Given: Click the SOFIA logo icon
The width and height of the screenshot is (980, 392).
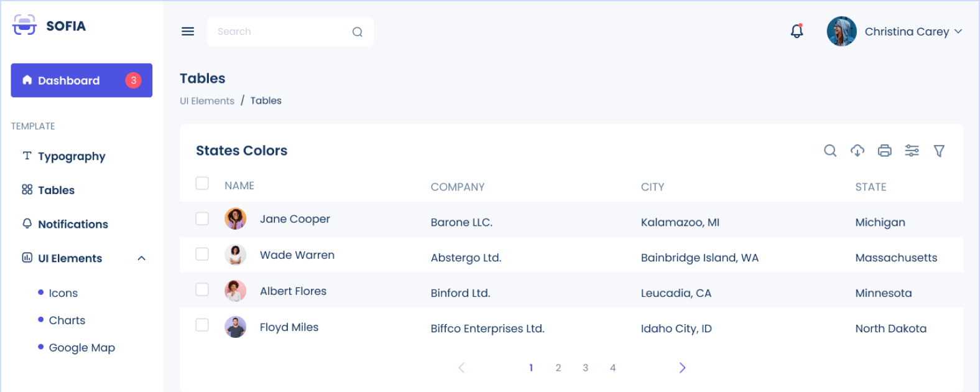Looking at the screenshot, I should [x=25, y=26].
